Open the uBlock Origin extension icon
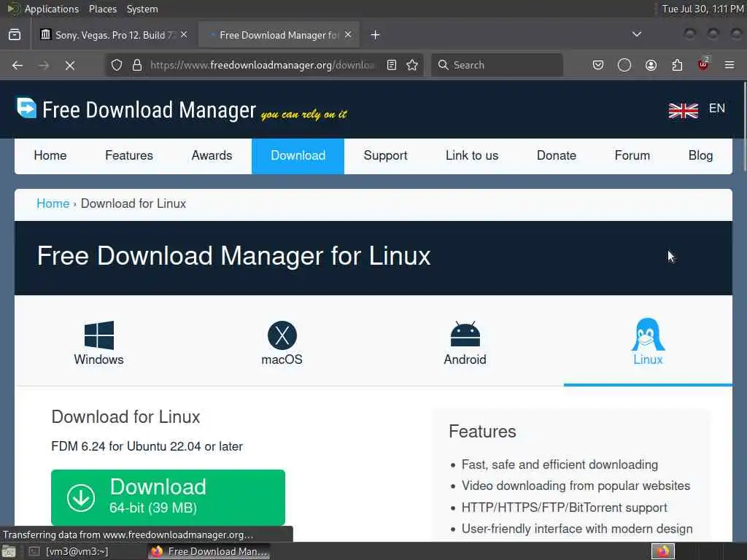747x560 pixels. coord(703,64)
